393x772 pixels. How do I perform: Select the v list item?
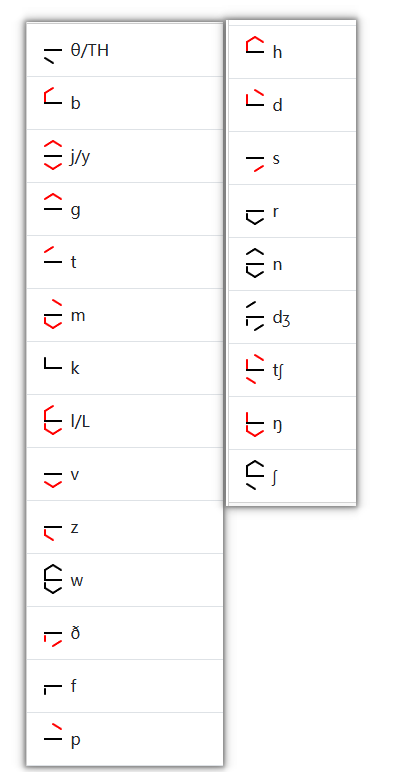click(125, 474)
